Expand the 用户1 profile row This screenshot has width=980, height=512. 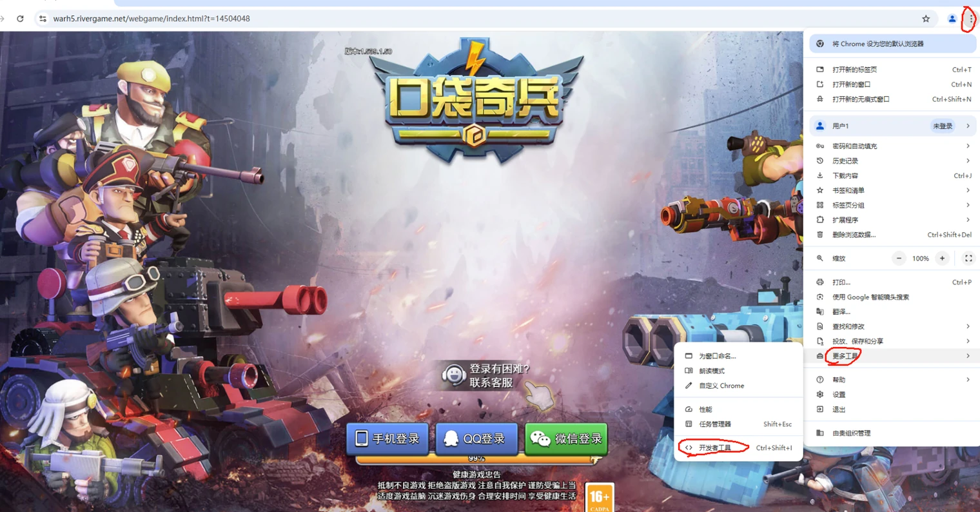coord(893,126)
